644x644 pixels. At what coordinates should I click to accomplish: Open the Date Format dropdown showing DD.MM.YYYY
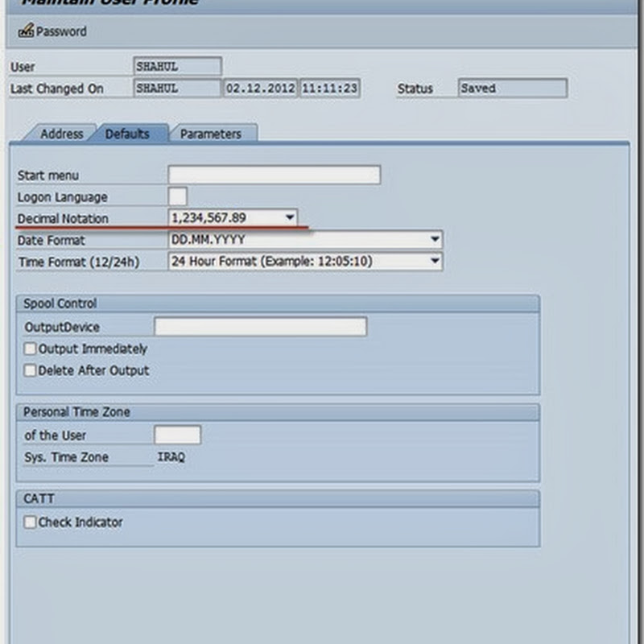click(x=435, y=239)
